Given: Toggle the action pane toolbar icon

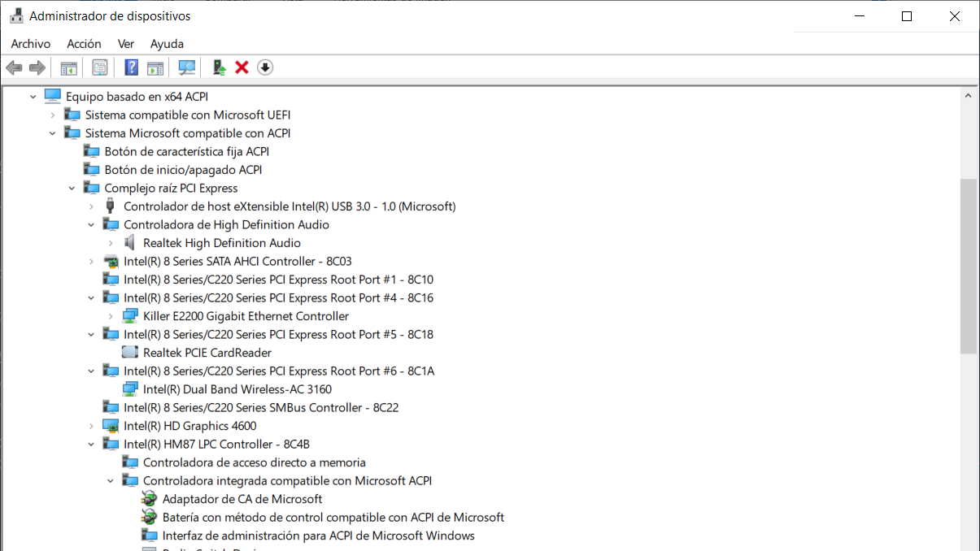Looking at the screenshot, I should tap(155, 67).
